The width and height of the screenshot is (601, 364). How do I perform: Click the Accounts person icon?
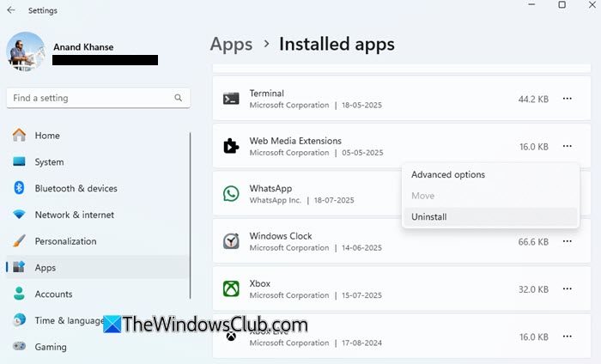(19, 294)
